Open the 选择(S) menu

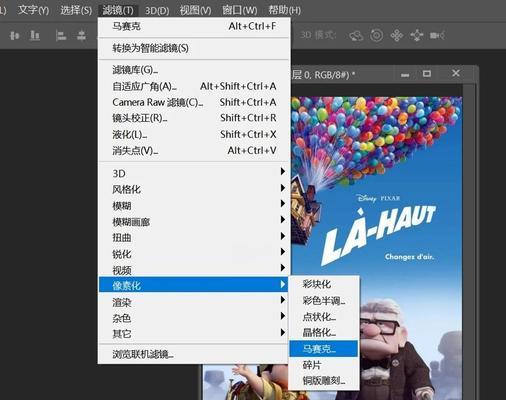click(76, 10)
